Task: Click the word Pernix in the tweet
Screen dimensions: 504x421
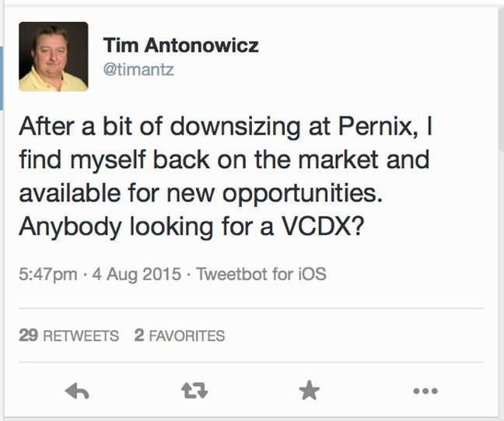Action: tap(376, 126)
